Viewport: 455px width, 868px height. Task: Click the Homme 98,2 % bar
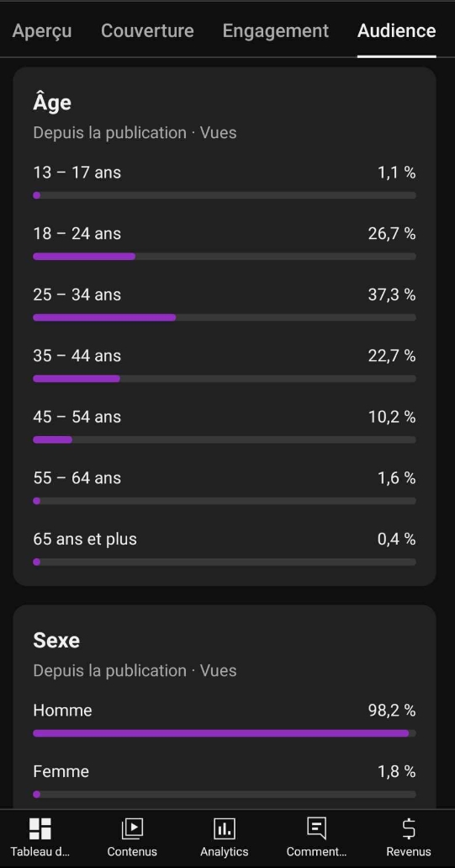(x=225, y=733)
